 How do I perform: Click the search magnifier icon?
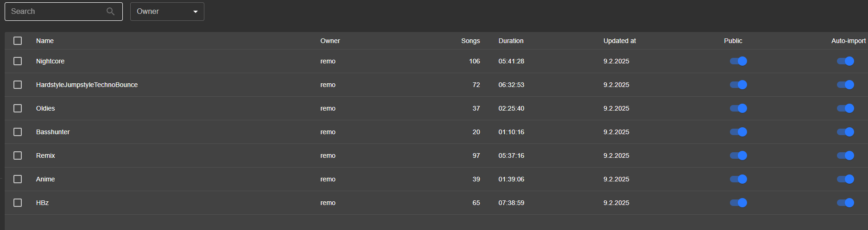pos(110,12)
